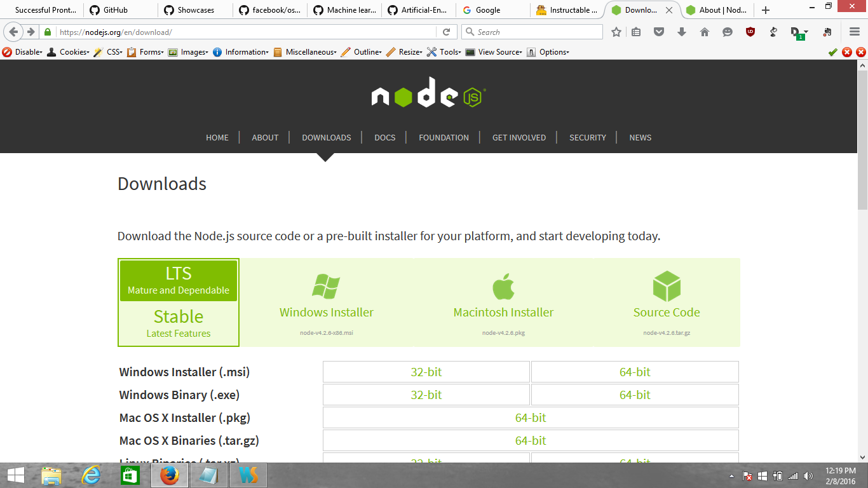Open the volume speaker icon in the system tray
This screenshot has width=868, height=488.
(808, 475)
